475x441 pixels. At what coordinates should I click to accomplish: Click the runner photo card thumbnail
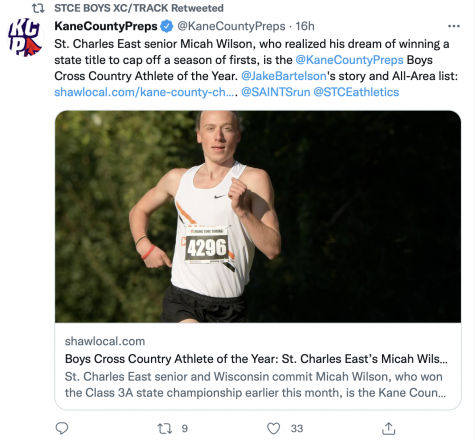point(258,216)
